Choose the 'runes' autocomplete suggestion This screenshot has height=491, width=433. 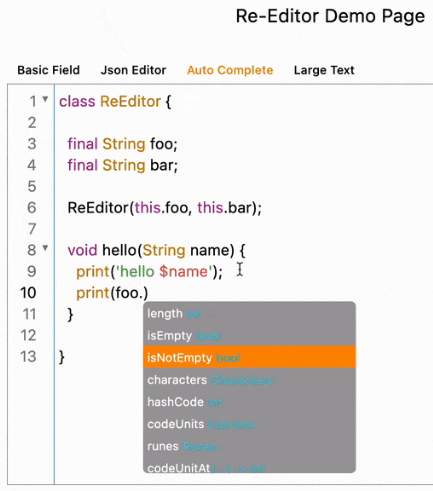click(x=249, y=446)
